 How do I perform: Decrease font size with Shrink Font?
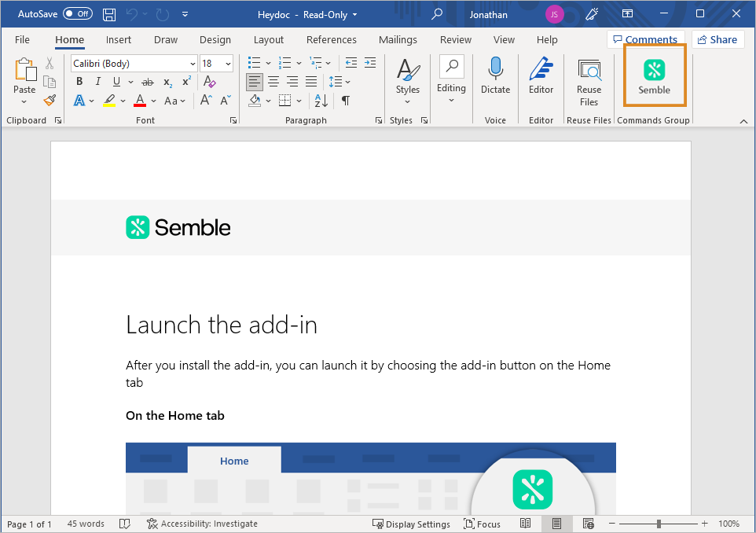(x=226, y=101)
